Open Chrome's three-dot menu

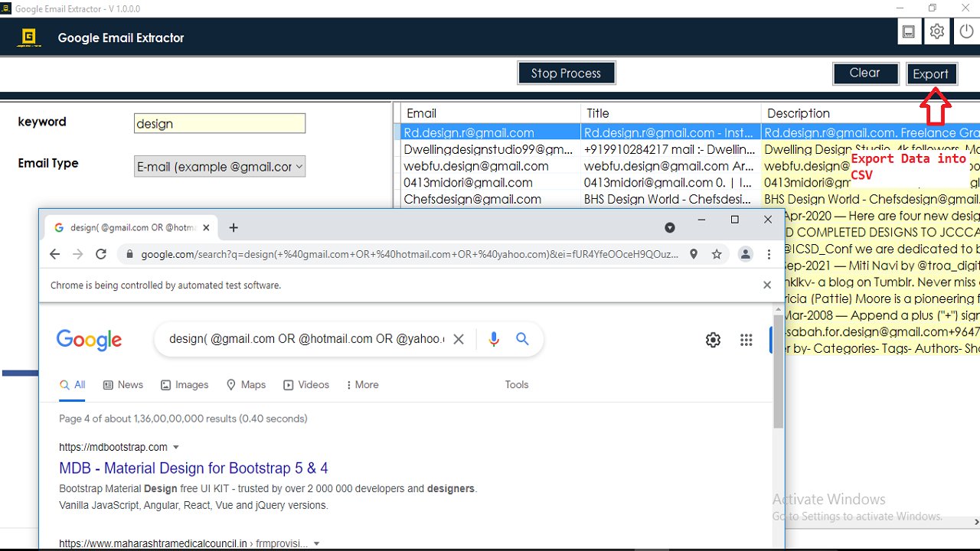pyautogui.click(x=769, y=254)
